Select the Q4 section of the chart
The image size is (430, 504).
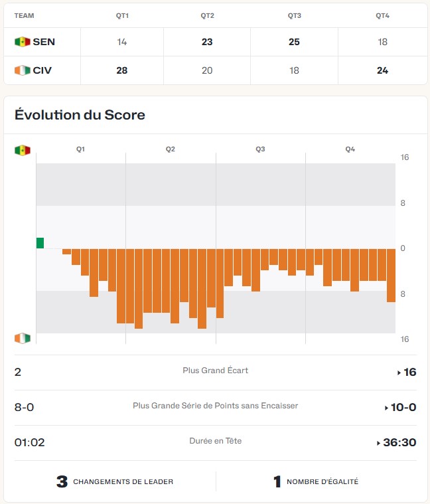350,149
